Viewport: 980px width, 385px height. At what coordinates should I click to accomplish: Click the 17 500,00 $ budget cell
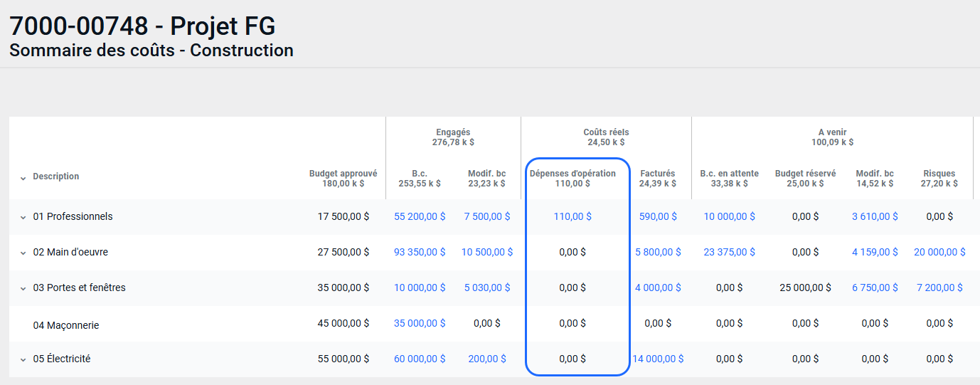tap(343, 216)
